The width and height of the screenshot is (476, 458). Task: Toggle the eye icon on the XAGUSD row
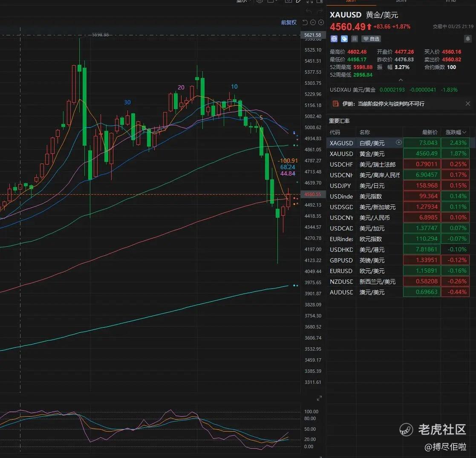[x=399, y=143]
